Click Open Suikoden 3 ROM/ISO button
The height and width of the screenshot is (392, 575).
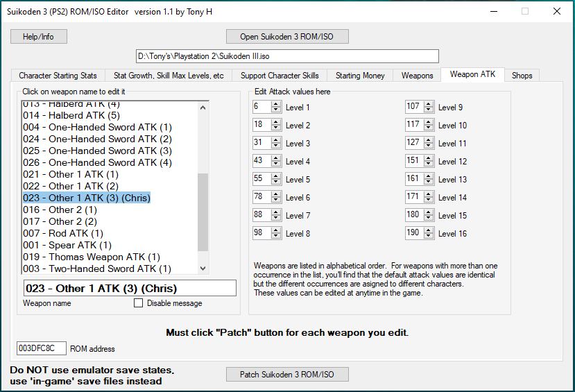pyautogui.click(x=287, y=37)
